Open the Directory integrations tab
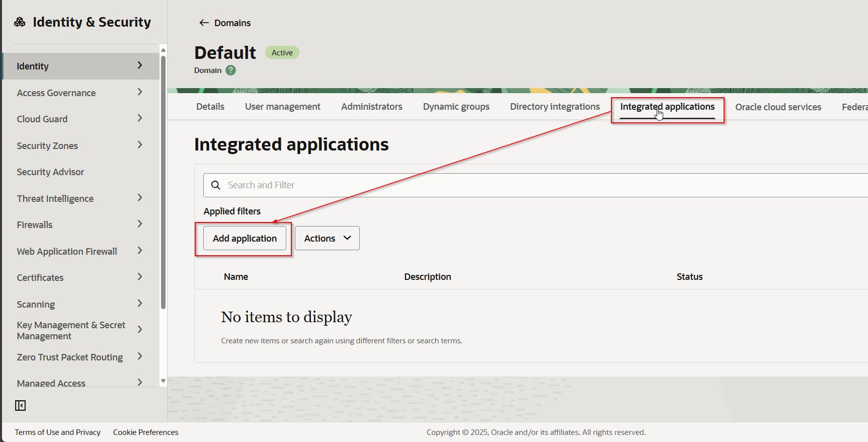 tap(555, 107)
